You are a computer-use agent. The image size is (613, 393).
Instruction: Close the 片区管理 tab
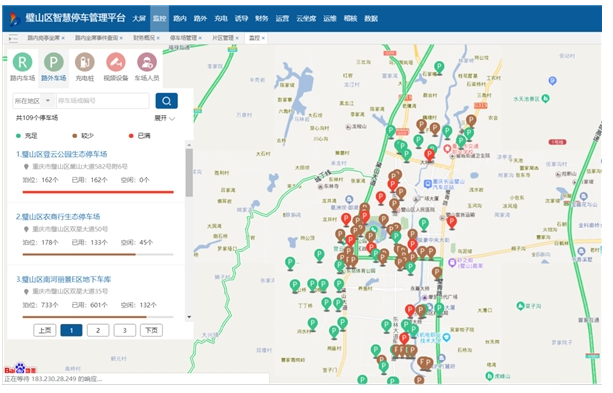point(237,38)
